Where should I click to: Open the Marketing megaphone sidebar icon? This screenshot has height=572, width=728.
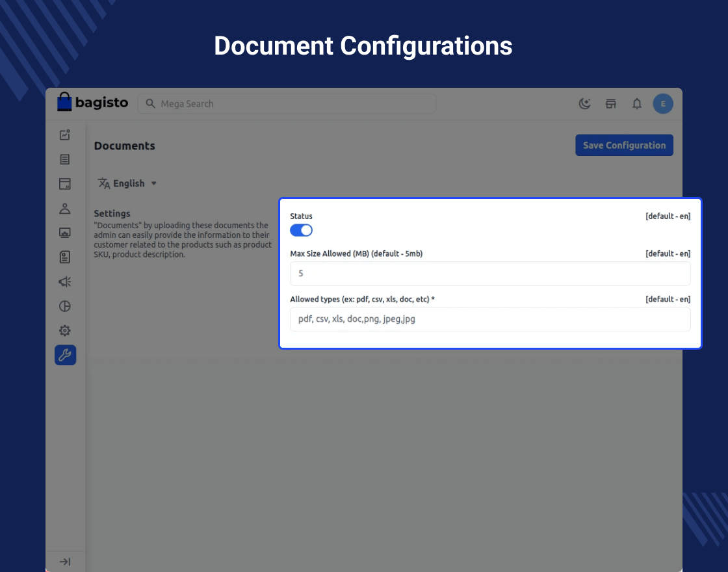tap(65, 282)
